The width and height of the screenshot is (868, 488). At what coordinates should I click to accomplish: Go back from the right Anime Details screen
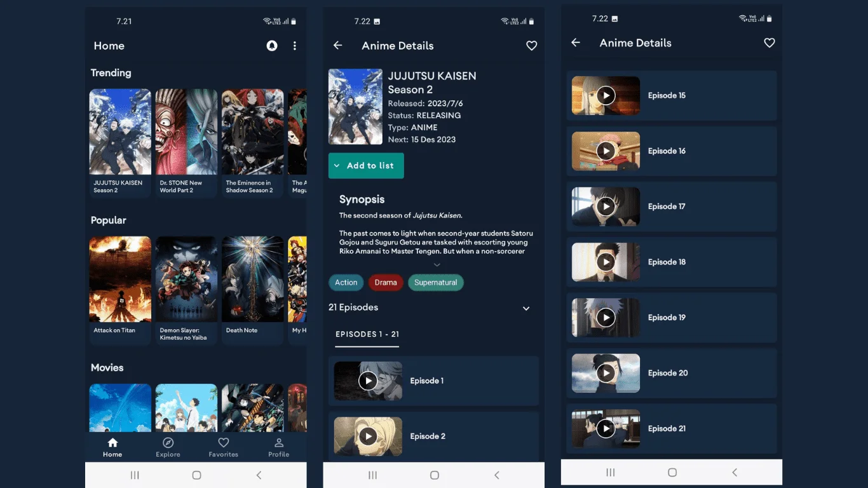[x=576, y=43]
